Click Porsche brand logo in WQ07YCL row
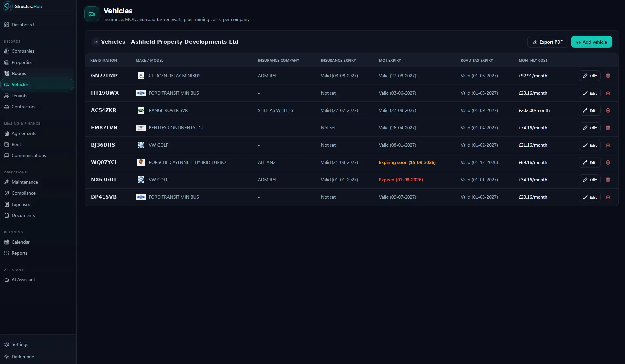Image resolution: width=625 pixels, height=364 pixels. [x=141, y=162]
